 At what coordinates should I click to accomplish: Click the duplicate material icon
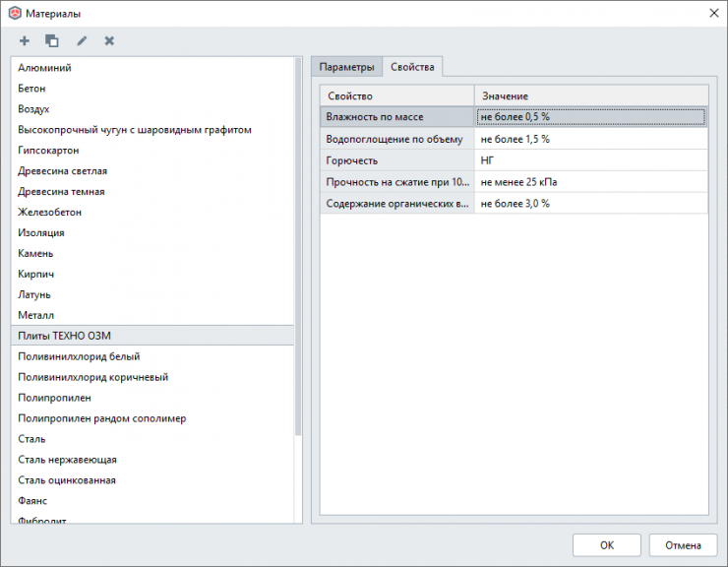tap(52, 40)
